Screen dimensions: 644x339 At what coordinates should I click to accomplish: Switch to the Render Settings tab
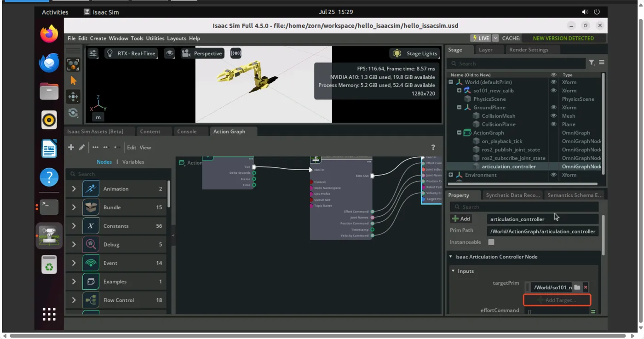click(529, 50)
